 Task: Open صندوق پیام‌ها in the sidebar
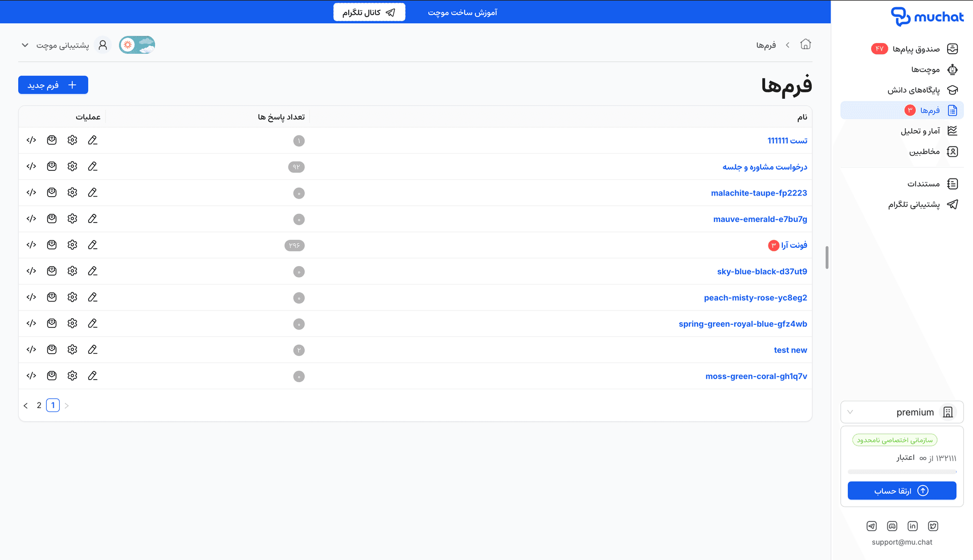click(x=902, y=49)
